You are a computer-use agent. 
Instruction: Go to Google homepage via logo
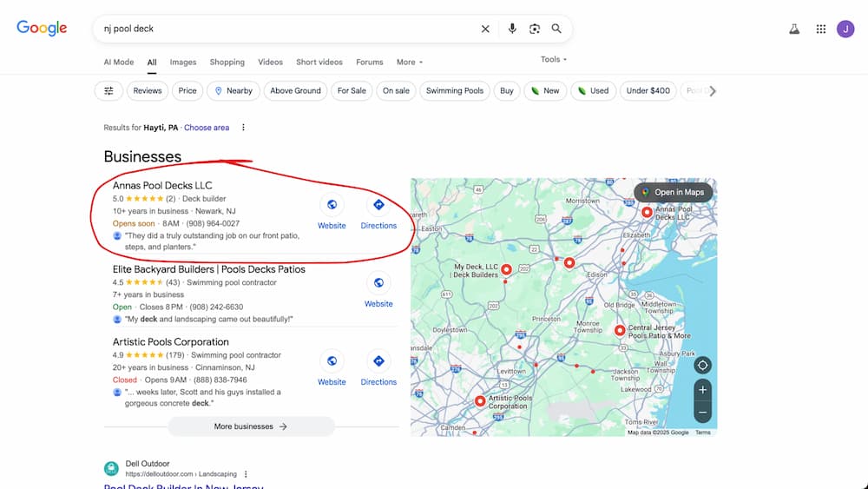[42, 28]
